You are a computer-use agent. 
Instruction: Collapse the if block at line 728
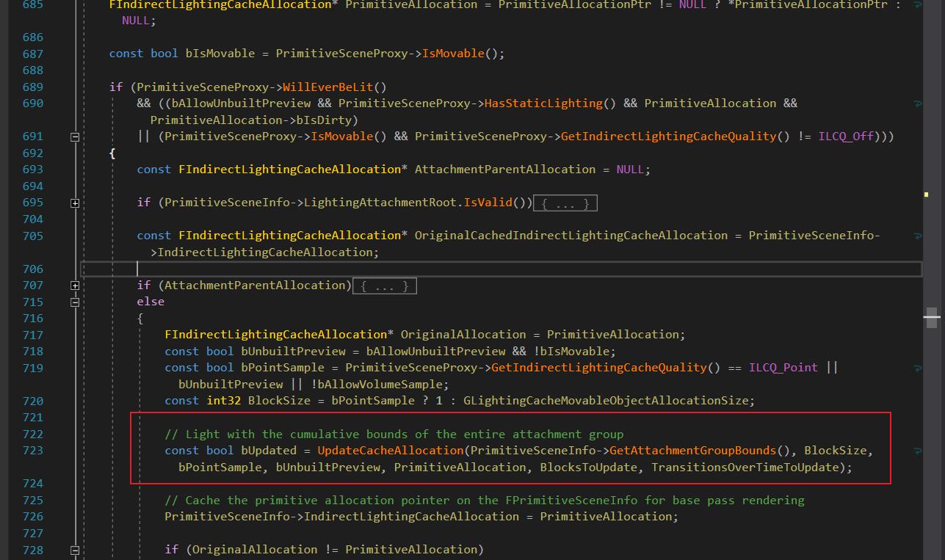[x=75, y=550]
